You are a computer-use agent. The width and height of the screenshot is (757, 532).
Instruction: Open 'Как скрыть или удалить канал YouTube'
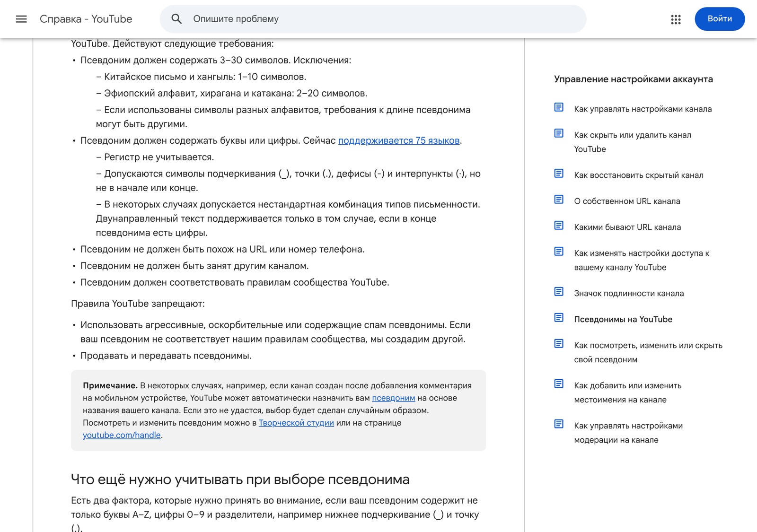coord(633,142)
